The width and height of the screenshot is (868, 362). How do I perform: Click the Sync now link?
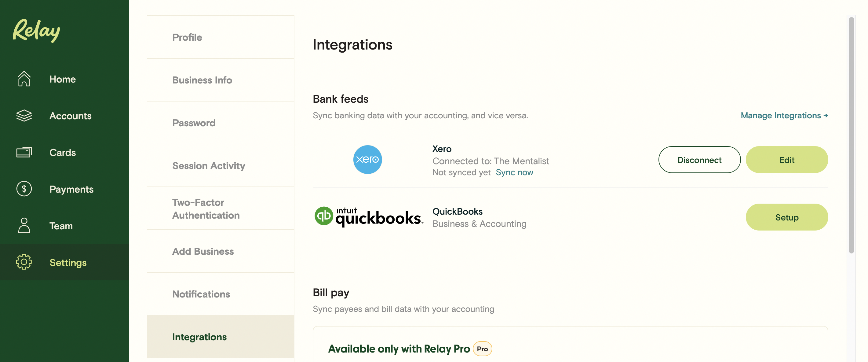514,172
